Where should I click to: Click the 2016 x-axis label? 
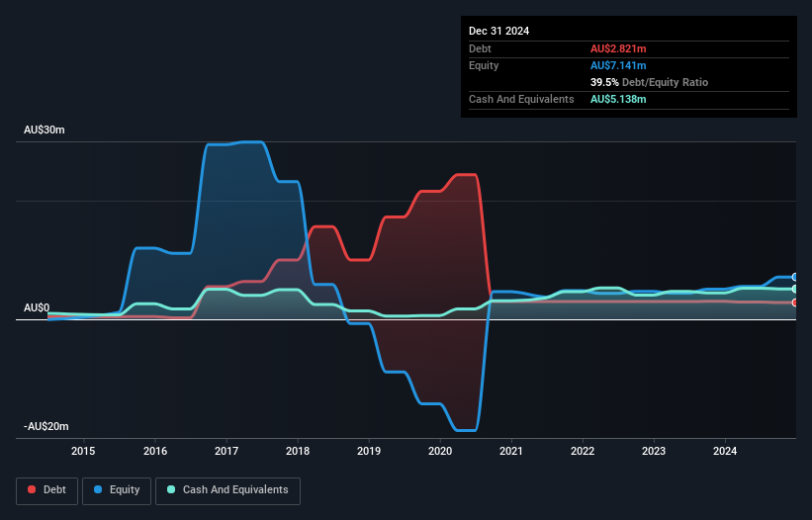[x=155, y=451]
